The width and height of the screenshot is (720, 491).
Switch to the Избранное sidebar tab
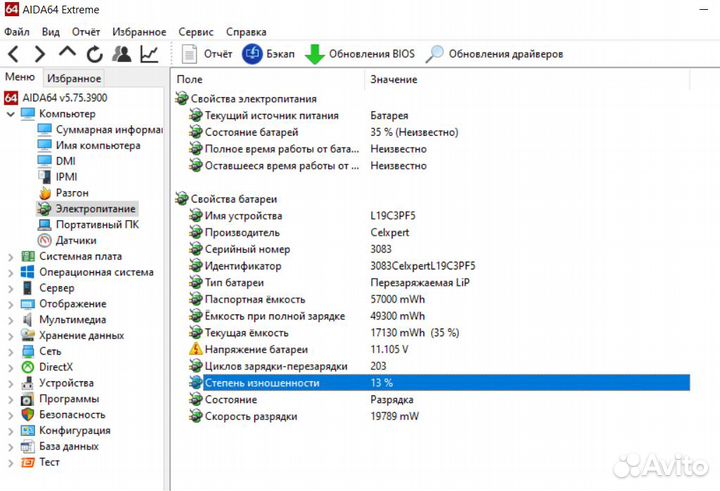click(74, 78)
